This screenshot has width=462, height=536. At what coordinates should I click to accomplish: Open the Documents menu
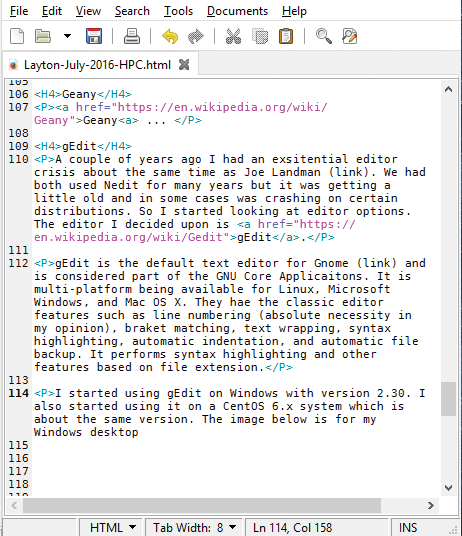(237, 11)
